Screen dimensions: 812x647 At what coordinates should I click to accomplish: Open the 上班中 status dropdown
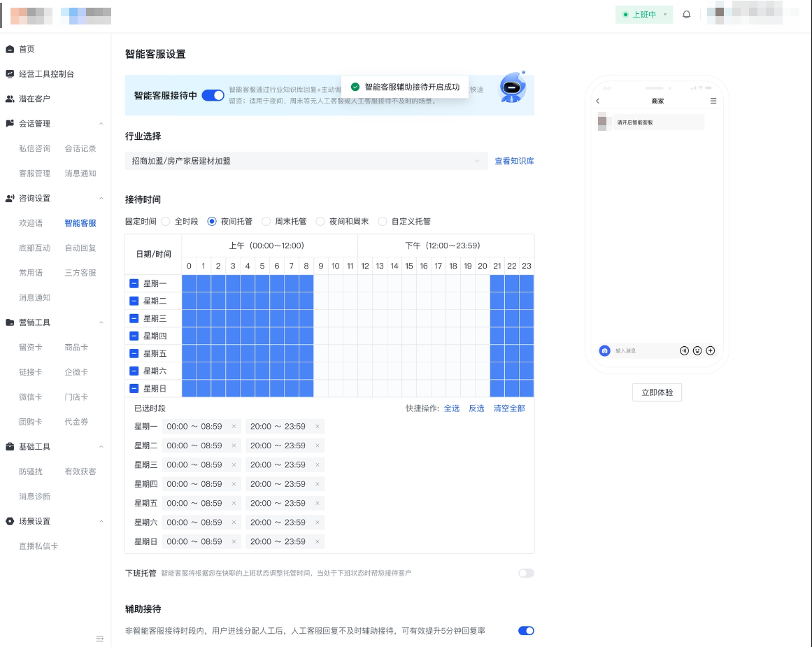point(644,15)
